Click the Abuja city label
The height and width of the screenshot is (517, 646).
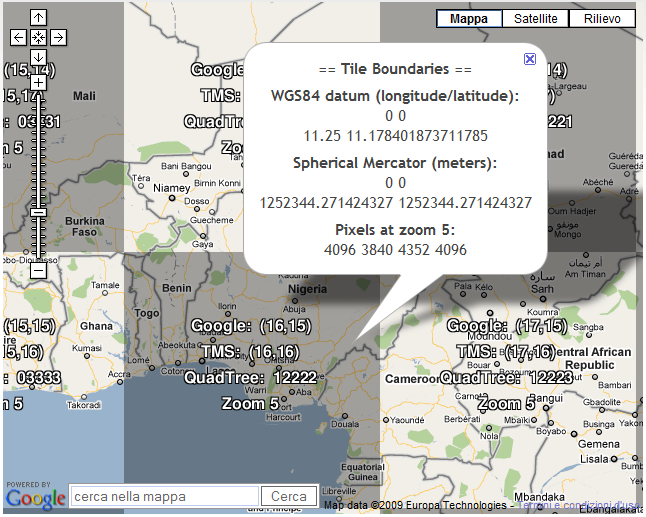294,309
